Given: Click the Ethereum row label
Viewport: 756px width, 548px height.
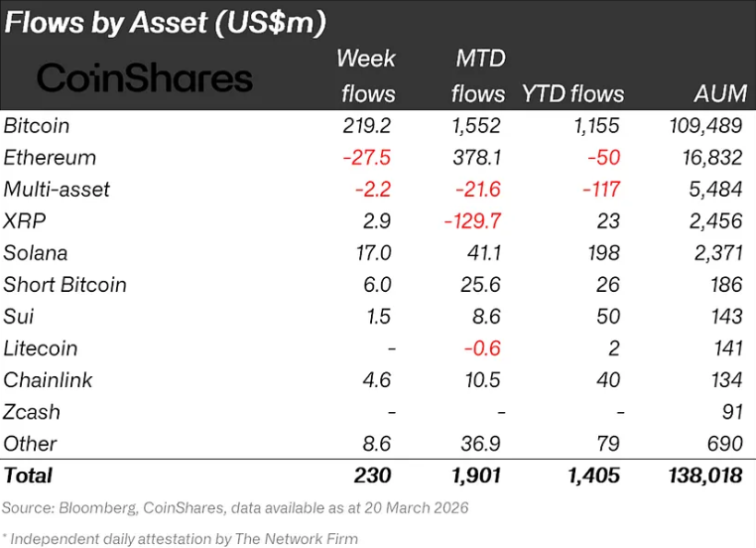Looking at the screenshot, I should (x=51, y=158).
